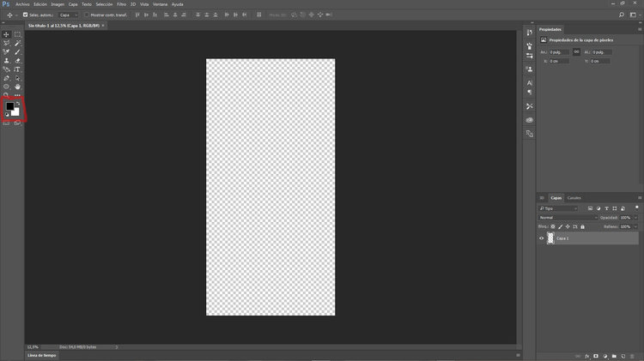Filter layers by adjustment layer icon
This screenshot has height=361, width=644.
598,208
